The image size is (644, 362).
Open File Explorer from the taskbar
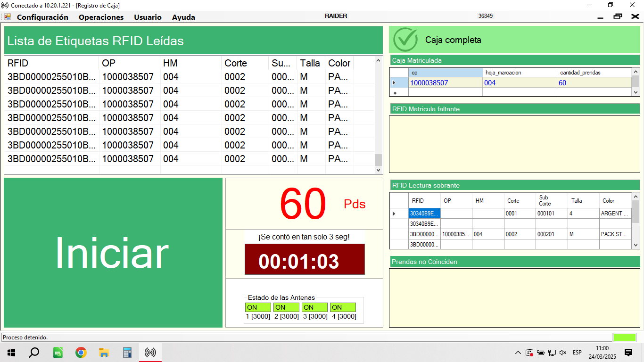point(104,353)
